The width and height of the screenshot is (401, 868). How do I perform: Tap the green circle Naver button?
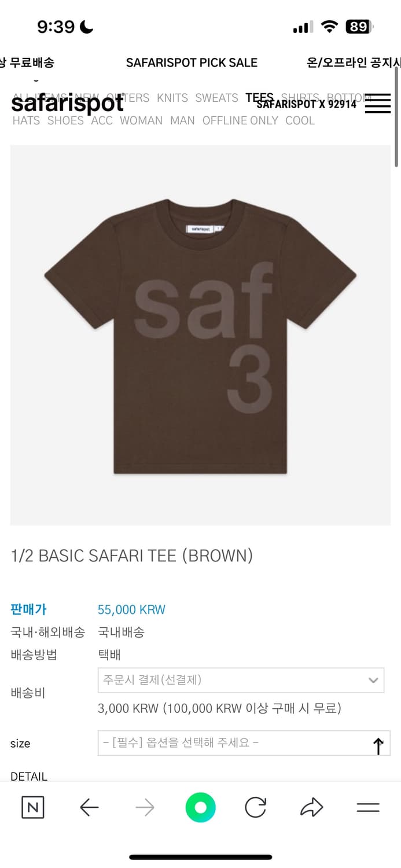[200, 807]
